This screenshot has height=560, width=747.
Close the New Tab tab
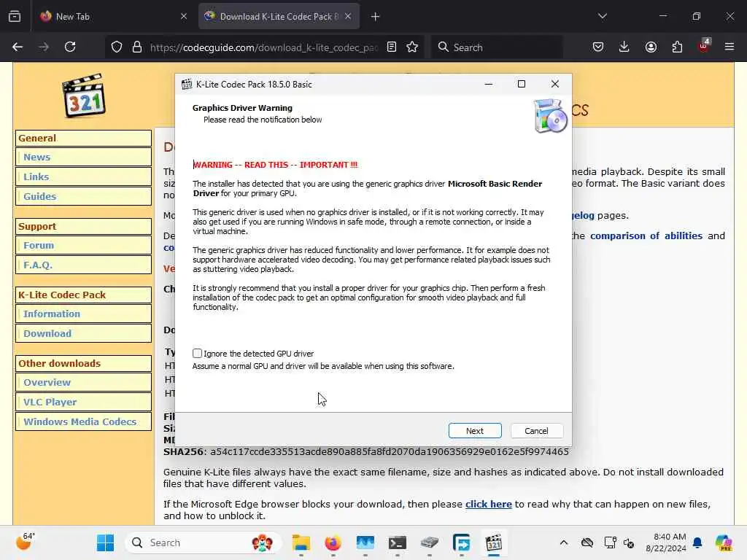pyautogui.click(x=184, y=16)
